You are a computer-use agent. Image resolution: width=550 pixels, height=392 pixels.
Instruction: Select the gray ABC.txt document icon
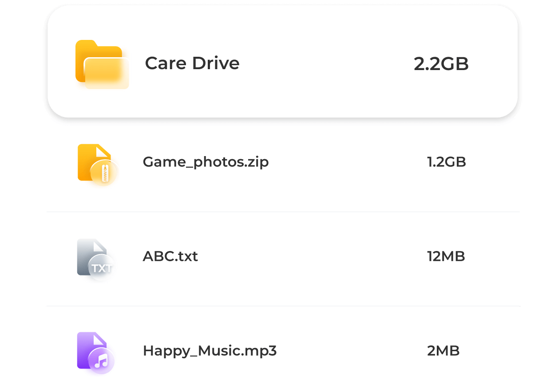95,259
